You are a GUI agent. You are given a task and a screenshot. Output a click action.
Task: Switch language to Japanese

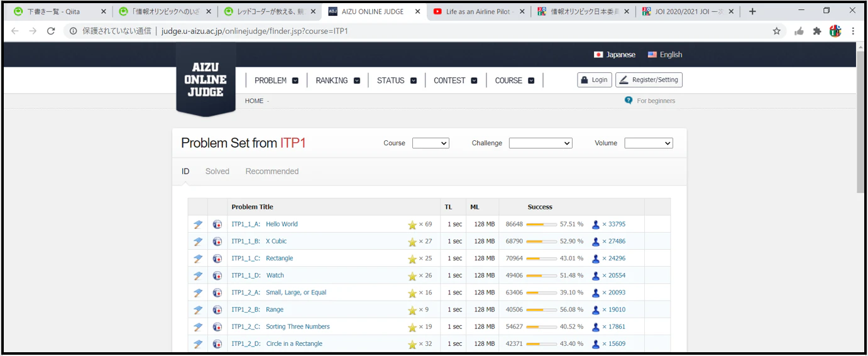point(615,55)
